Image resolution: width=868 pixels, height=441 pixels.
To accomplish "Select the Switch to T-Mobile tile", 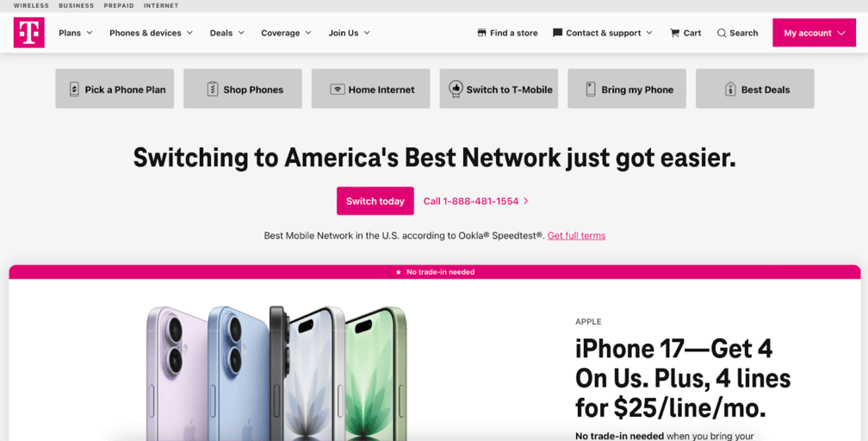I will click(x=499, y=89).
